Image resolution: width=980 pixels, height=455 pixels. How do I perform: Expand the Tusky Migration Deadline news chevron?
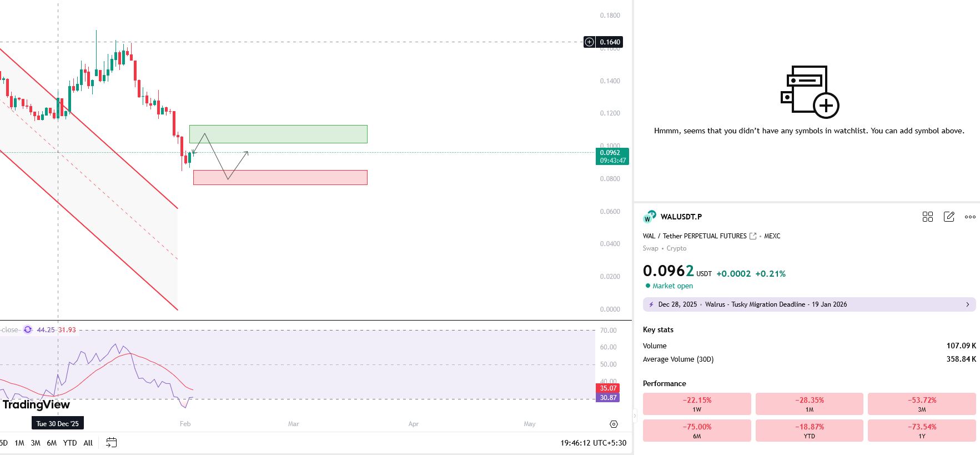[x=967, y=304]
